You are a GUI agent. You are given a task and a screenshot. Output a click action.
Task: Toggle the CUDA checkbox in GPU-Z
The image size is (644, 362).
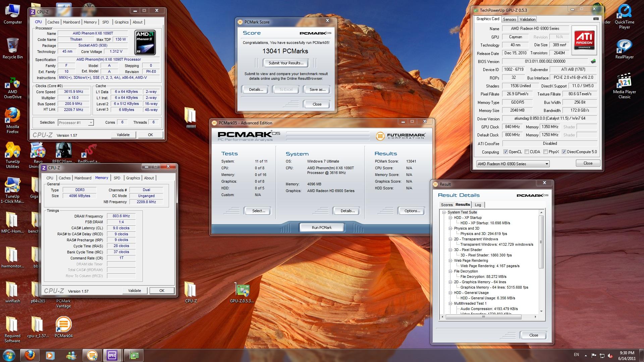click(x=527, y=152)
